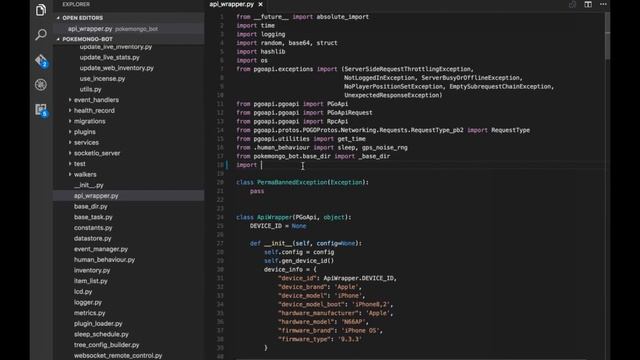The image size is (640, 360).
Task: Open metrics.py file
Action: pos(89,313)
